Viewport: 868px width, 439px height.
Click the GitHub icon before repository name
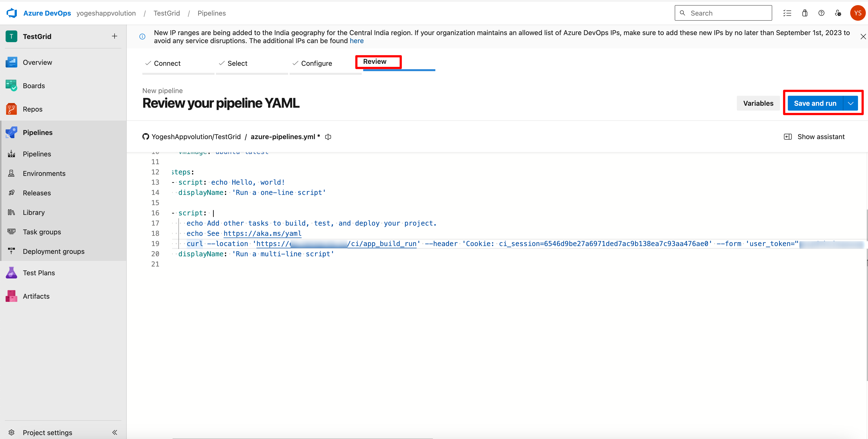pyautogui.click(x=146, y=137)
